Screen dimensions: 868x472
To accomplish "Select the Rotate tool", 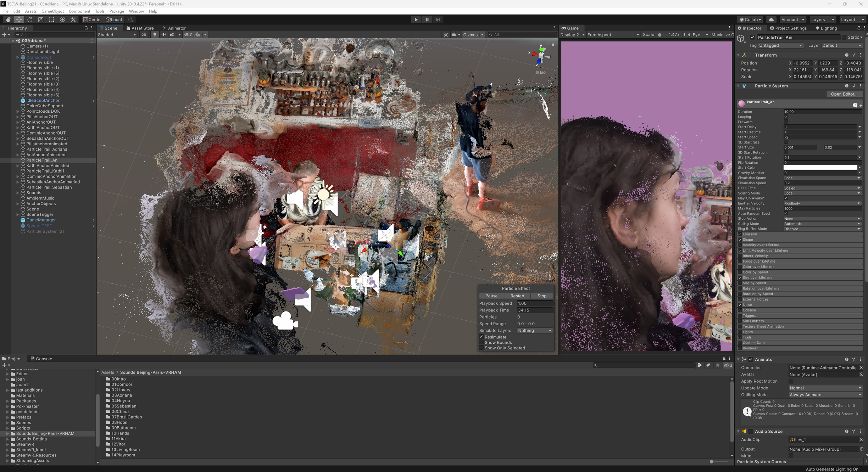I will [30, 19].
